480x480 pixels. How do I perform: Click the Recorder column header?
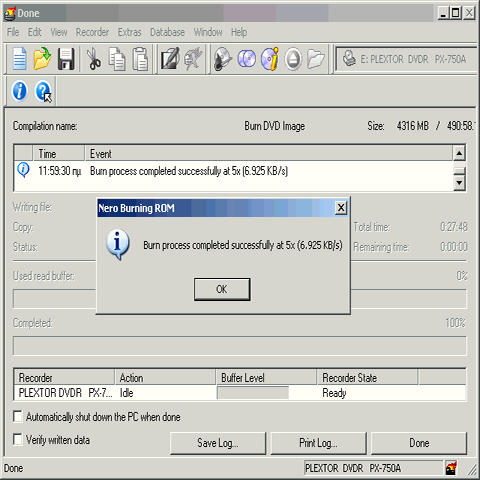tap(64, 378)
